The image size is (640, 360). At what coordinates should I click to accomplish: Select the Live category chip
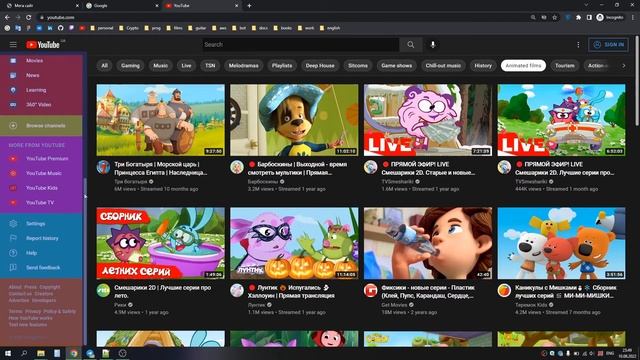click(186, 65)
